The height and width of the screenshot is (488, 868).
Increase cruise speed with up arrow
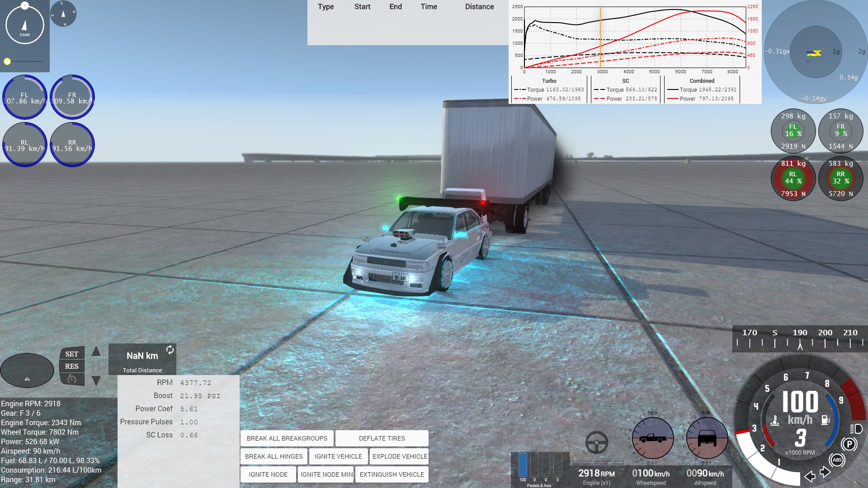[x=96, y=352]
